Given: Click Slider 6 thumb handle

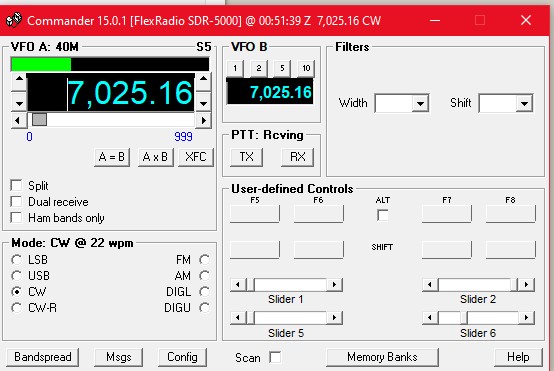Looking at the screenshot, I should pos(464,318).
